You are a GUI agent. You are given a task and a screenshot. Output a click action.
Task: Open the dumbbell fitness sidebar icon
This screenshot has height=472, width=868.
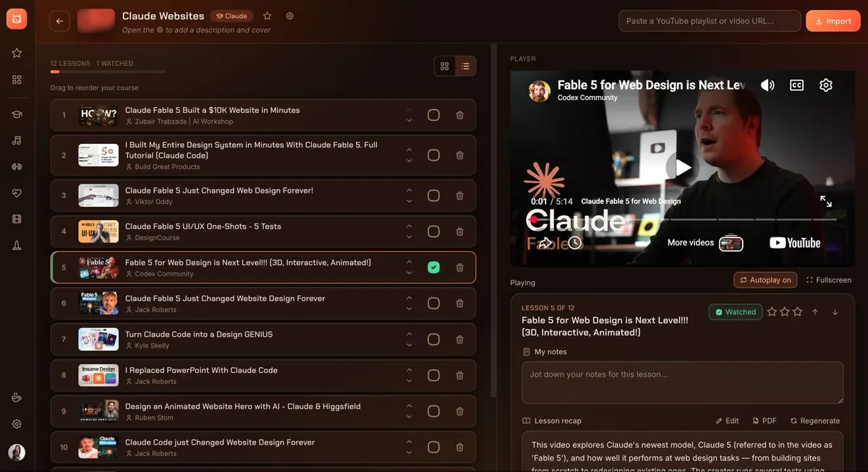[17, 167]
